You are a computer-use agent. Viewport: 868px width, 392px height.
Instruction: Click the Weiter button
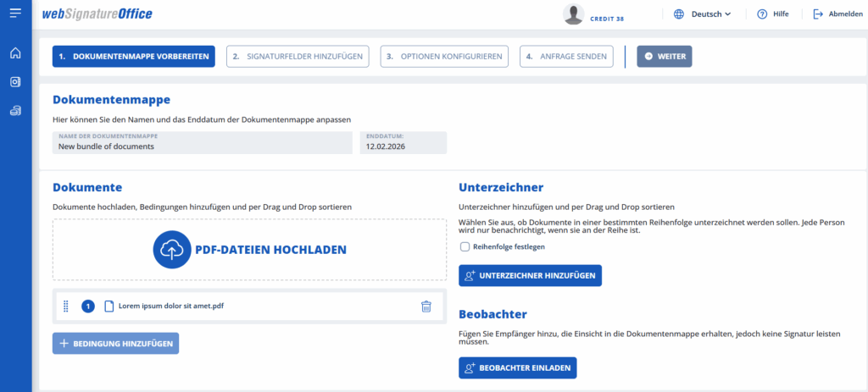tap(665, 57)
